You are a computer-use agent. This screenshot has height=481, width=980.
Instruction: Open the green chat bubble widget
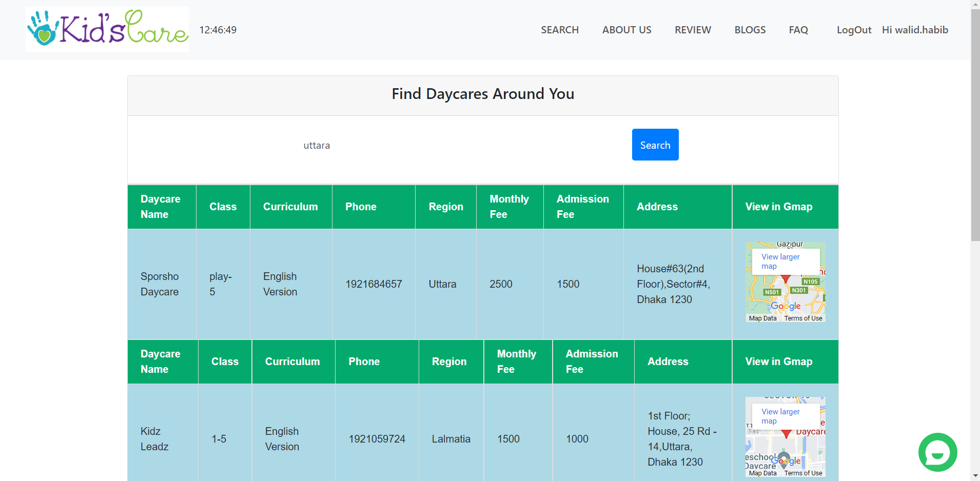coord(937,452)
